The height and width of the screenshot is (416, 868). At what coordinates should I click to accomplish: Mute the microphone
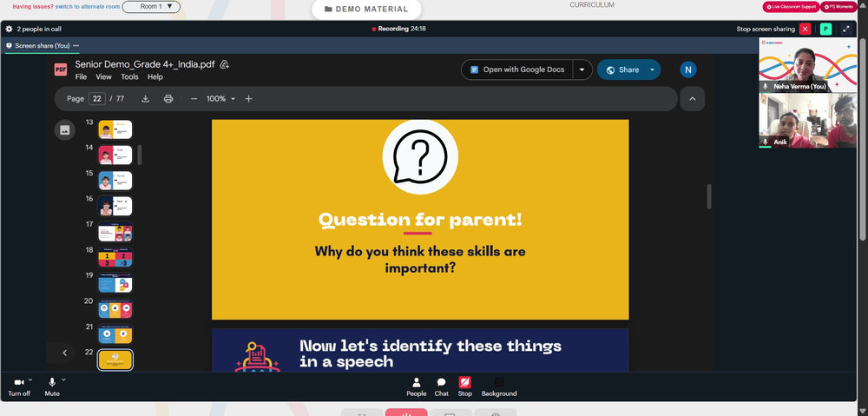[x=52, y=386]
